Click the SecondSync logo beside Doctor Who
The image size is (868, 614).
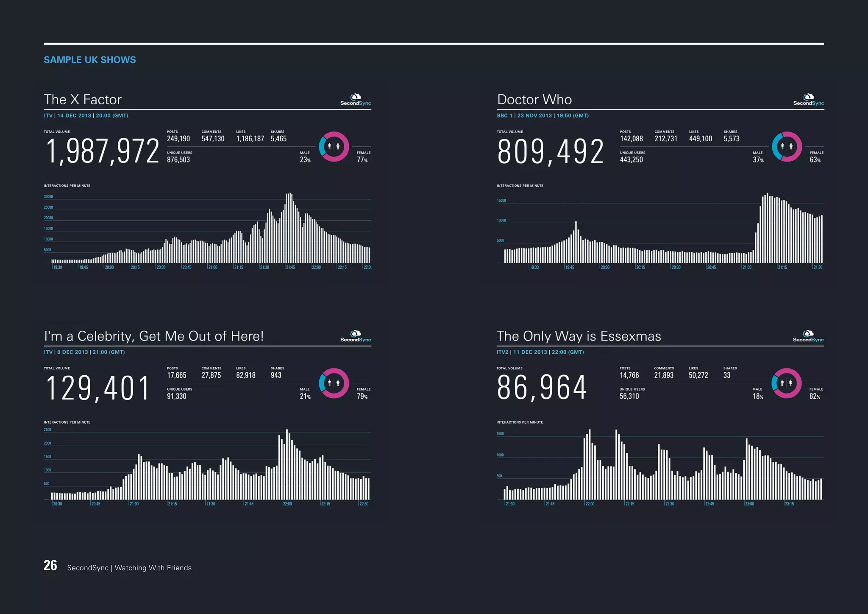tap(808, 100)
